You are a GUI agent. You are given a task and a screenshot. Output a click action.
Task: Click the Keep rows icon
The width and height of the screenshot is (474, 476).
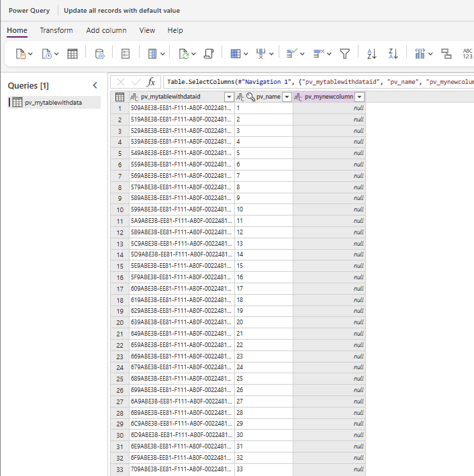pos(292,54)
